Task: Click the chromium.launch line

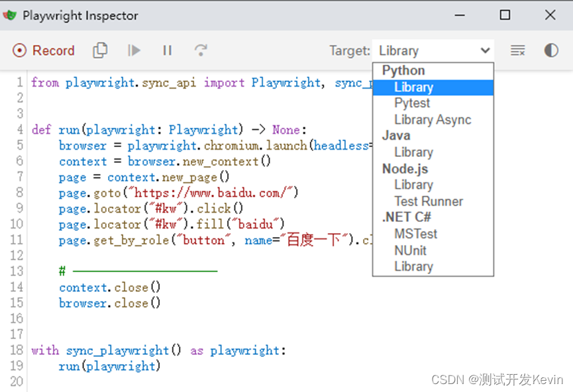Action: [215, 146]
